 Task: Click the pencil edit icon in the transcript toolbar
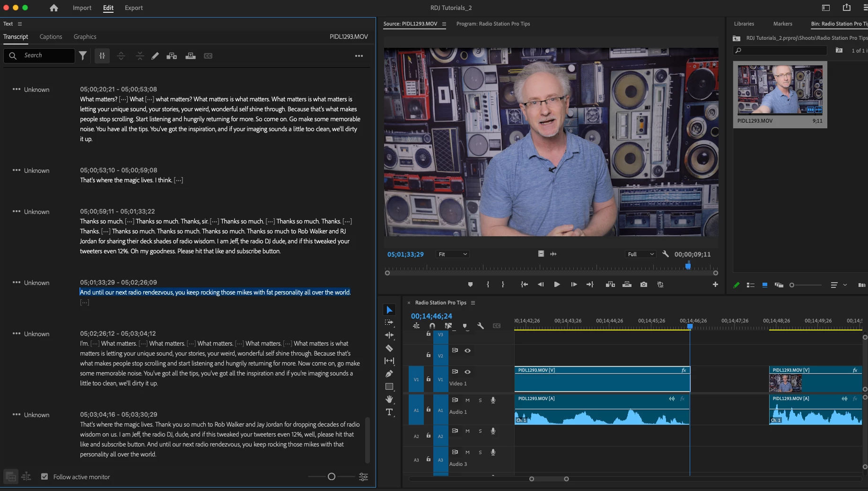(x=155, y=56)
